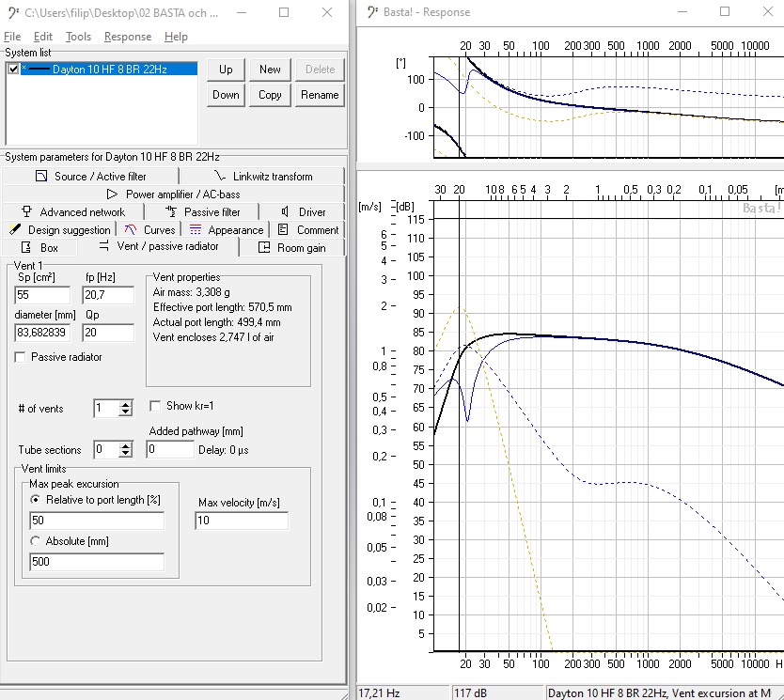Screen dimensions: 784x700
Task: Decrease the Tube sections spinner
Action: tap(126, 454)
